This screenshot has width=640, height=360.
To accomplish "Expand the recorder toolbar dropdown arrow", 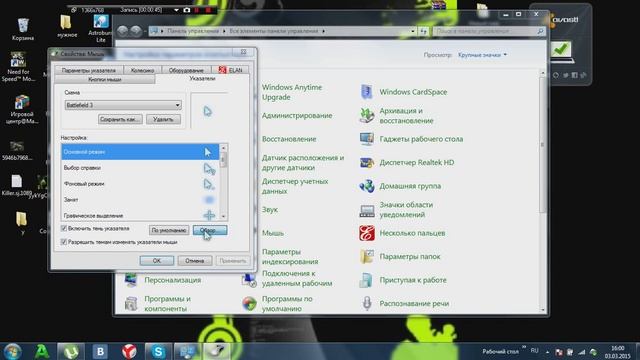I will 176,10.
